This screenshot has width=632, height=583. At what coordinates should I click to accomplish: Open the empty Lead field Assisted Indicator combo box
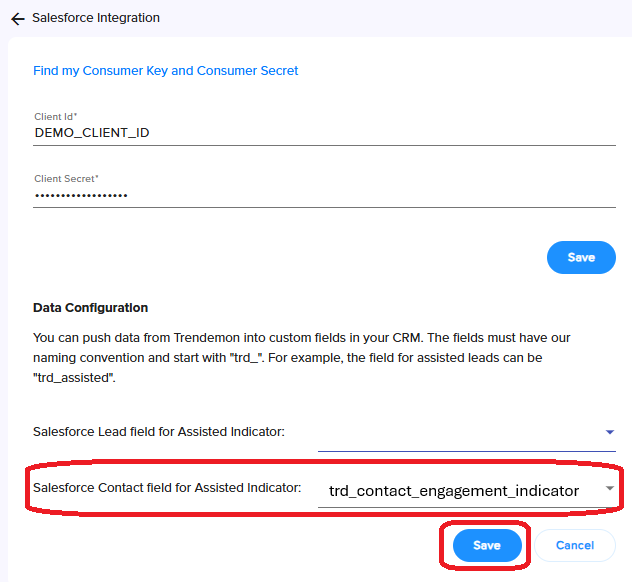coord(460,433)
